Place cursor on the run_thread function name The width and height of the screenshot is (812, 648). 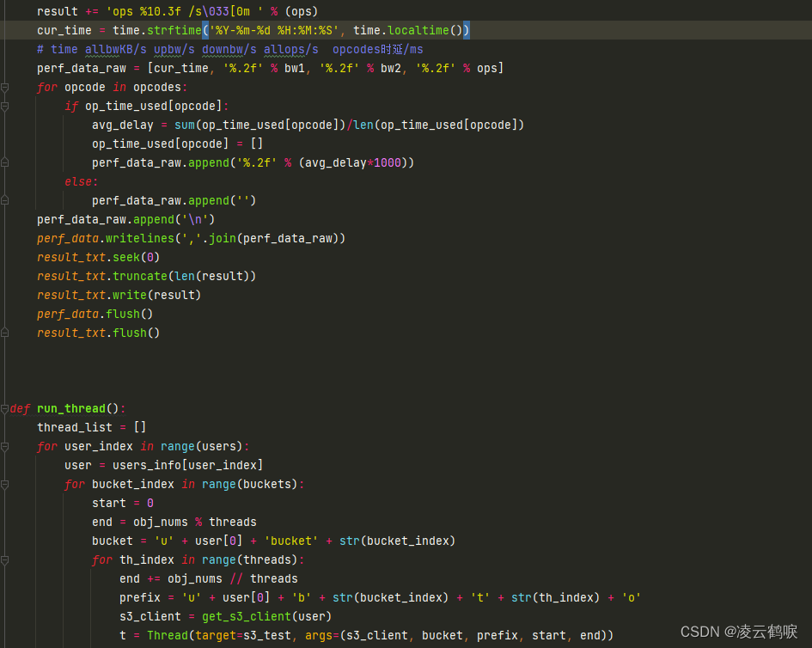[71, 408]
